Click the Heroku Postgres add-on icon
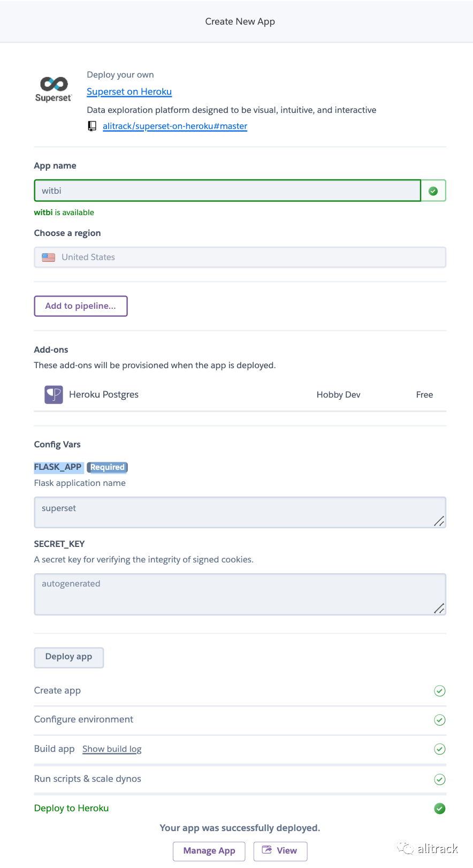This screenshot has height=868, width=473. click(x=54, y=395)
